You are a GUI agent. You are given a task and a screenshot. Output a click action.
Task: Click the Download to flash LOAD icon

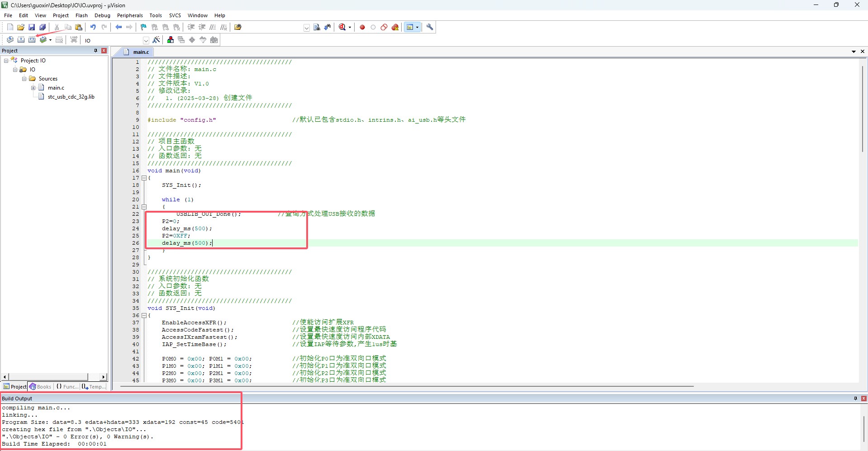(x=74, y=40)
